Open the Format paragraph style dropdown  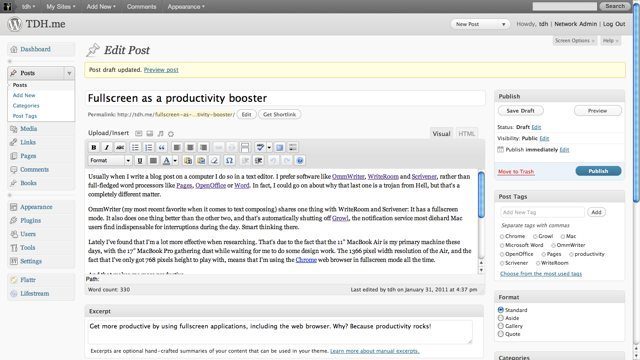pos(110,160)
